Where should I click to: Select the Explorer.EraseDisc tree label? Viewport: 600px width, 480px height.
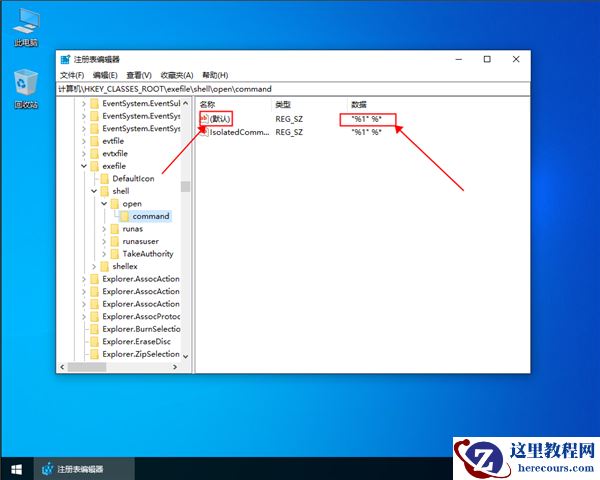[x=136, y=342]
